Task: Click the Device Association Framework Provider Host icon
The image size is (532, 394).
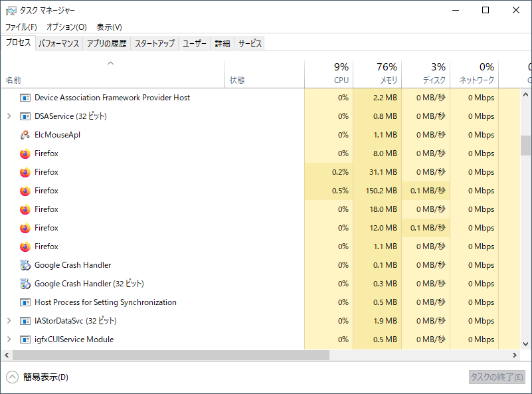Action: point(25,98)
